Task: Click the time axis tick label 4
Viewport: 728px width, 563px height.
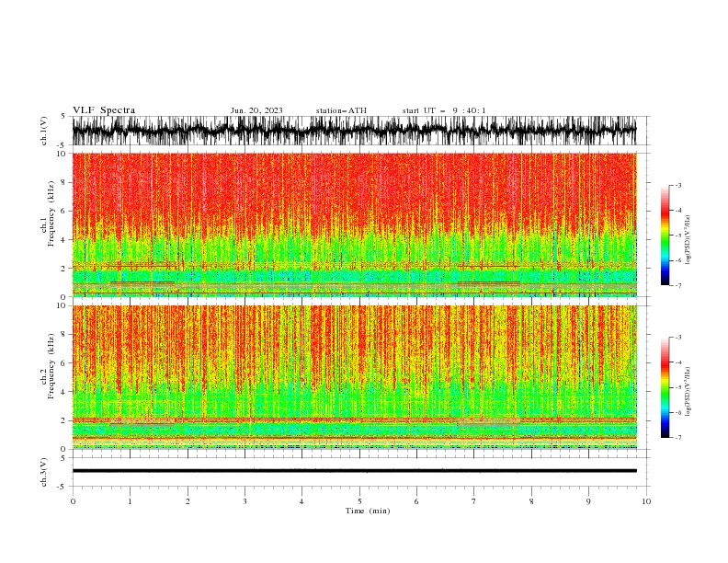Action: click(301, 501)
